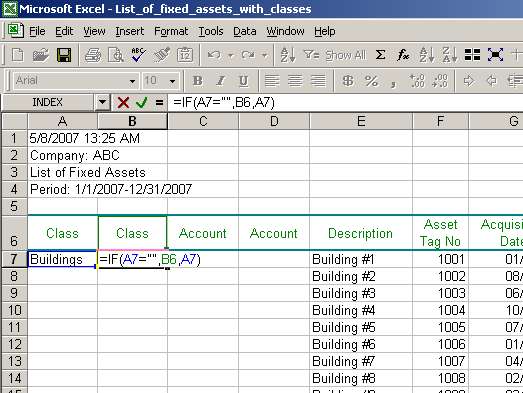Image resolution: width=523 pixels, height=393 pixels.
Task: Click the Description header cell
Action: coord(361,233)
